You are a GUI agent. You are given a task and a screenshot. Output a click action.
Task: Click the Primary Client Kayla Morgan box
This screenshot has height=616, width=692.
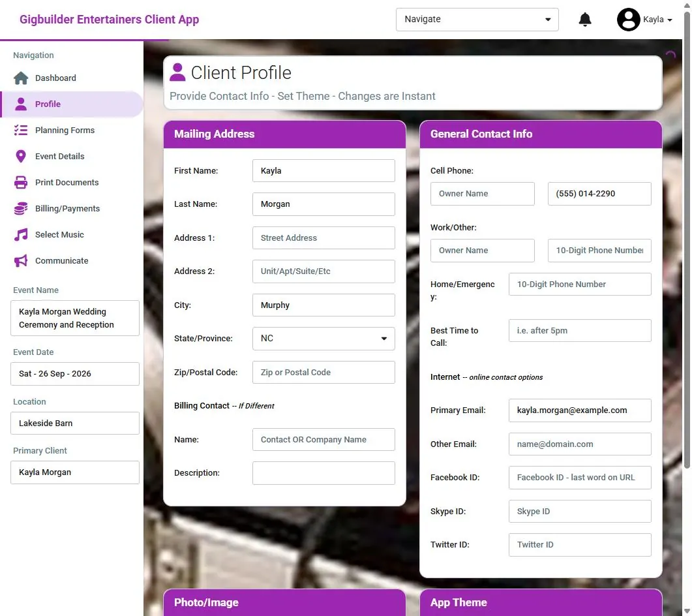click(75, 472)
